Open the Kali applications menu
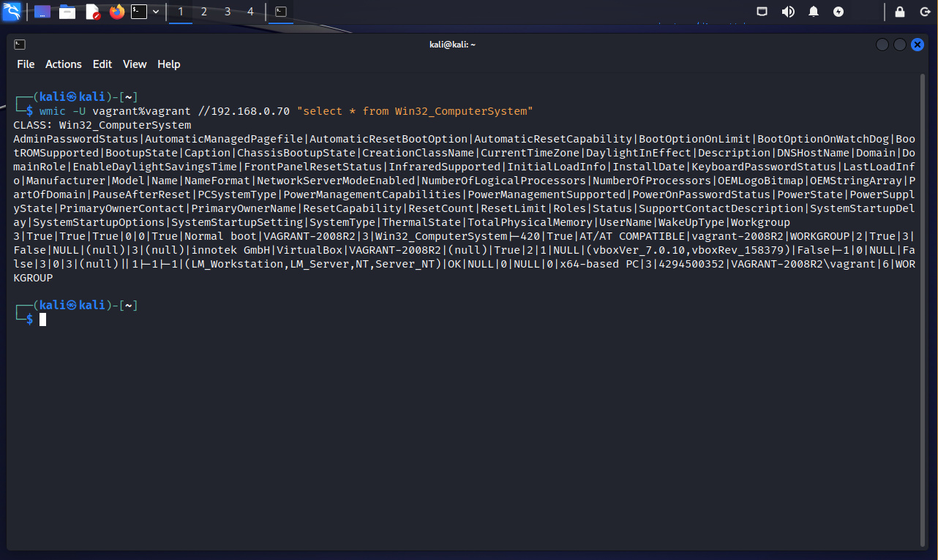Image resolution: width=938 pixels, height=560 pixels. pos(11,12)
